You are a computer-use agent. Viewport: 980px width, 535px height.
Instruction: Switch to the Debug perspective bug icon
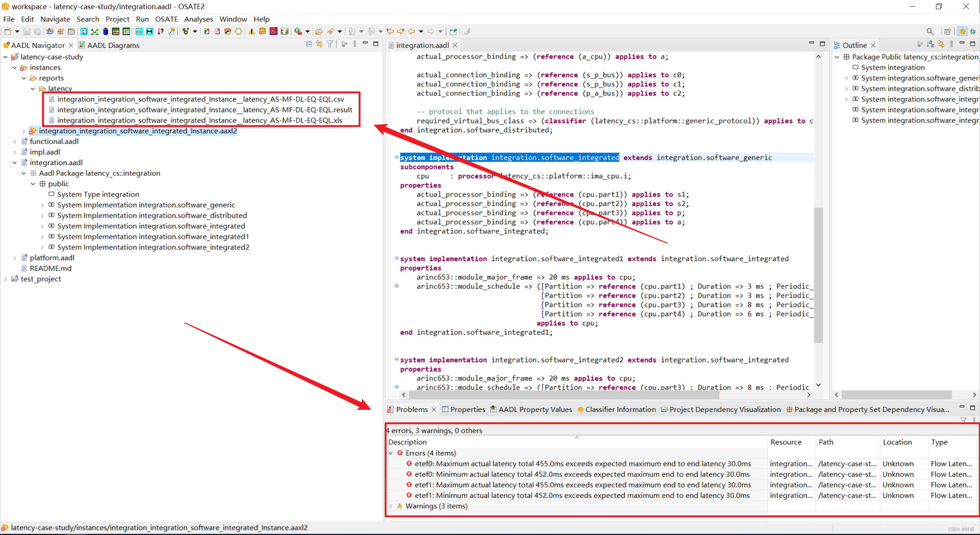[x=973, y=31]
